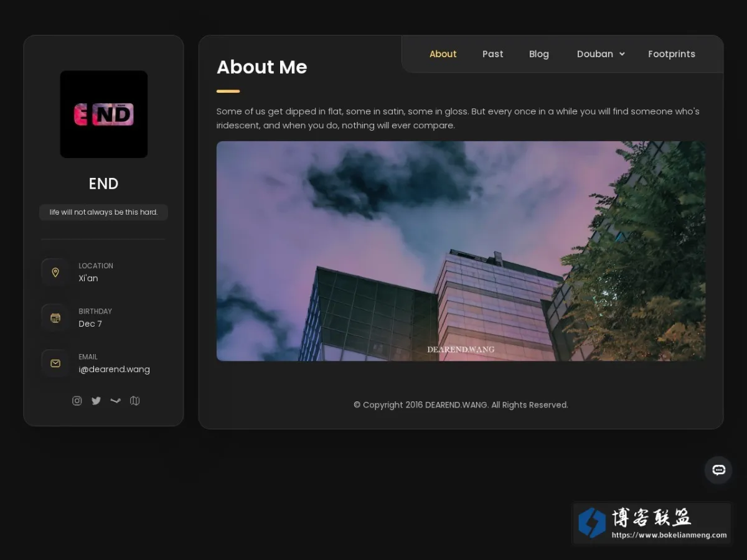This screenshot has height=560, width=747.
Task: Click the "END" name under the avatar
Action: tap(103, 184)
